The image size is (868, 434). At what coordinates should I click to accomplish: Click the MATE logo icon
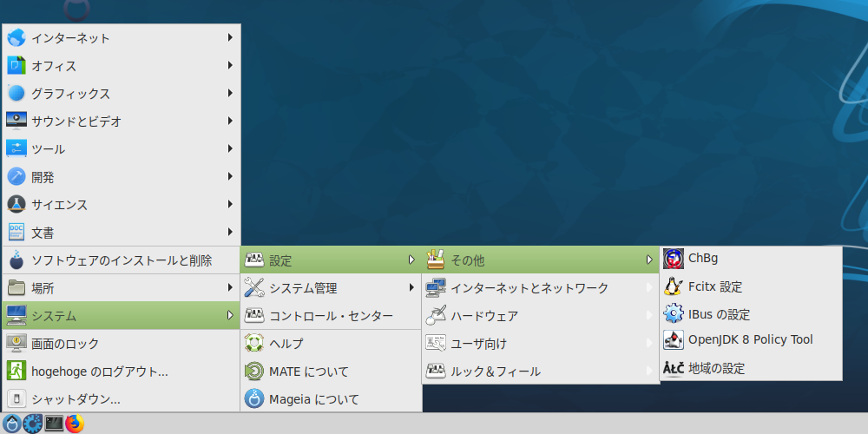click(x=254, y=371)
